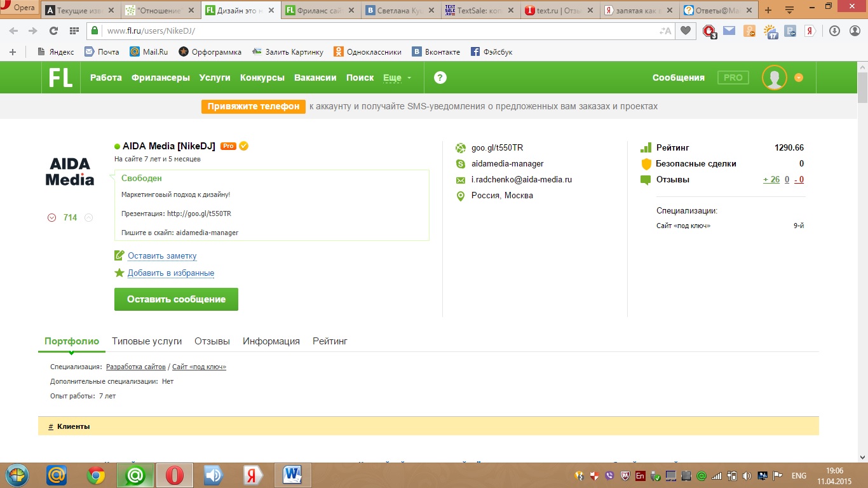This screenshot has width=868, height=488.
Task: Switch to the 'Отзывы' profile tab
Action: pyautogui.click(x=212, y=341)
